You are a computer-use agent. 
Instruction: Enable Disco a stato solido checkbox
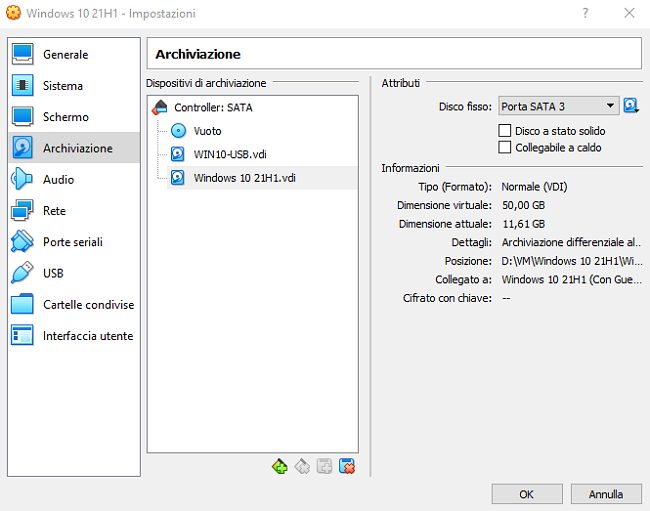pyautogui.click(x=504, y=131)
